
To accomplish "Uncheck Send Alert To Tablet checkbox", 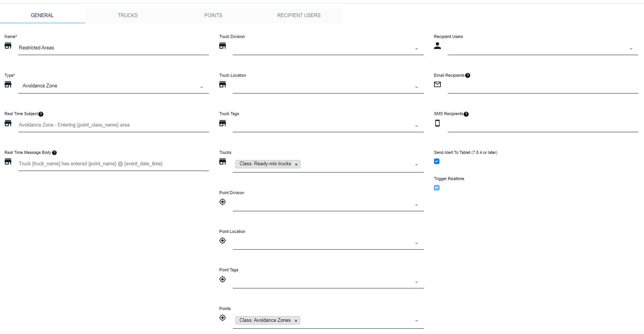I will point(437,161).
